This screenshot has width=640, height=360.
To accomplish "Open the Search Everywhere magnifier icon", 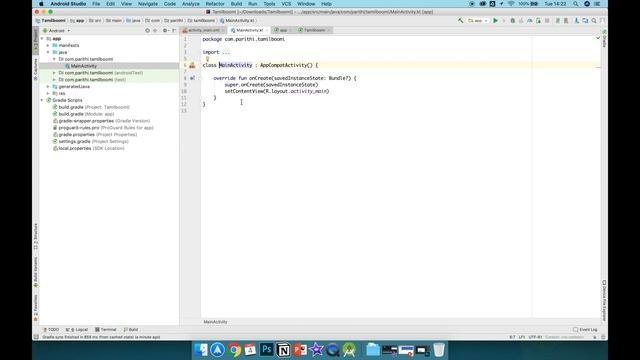I will coord(594,20).
